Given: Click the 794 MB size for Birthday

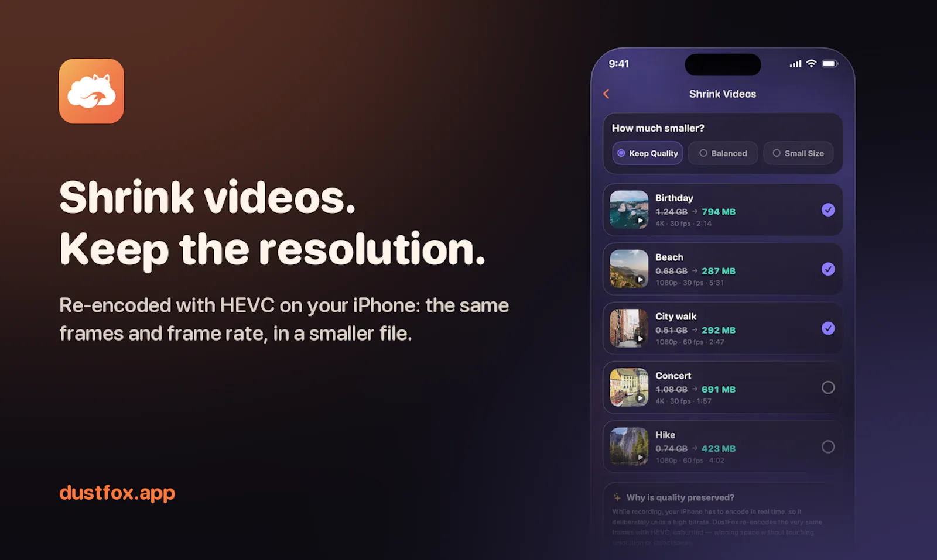Looking at the screenshot, I should 719,212.
